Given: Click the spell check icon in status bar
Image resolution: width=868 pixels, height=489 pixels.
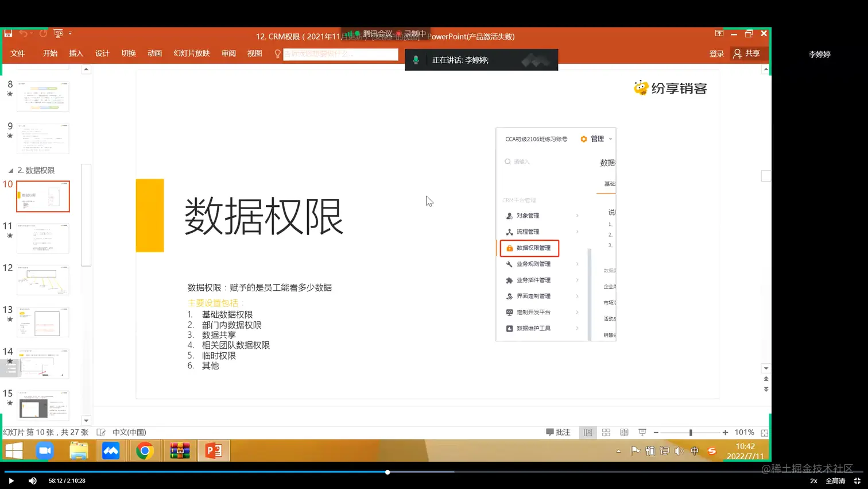Looking at the screenshot, I should 101,433.
